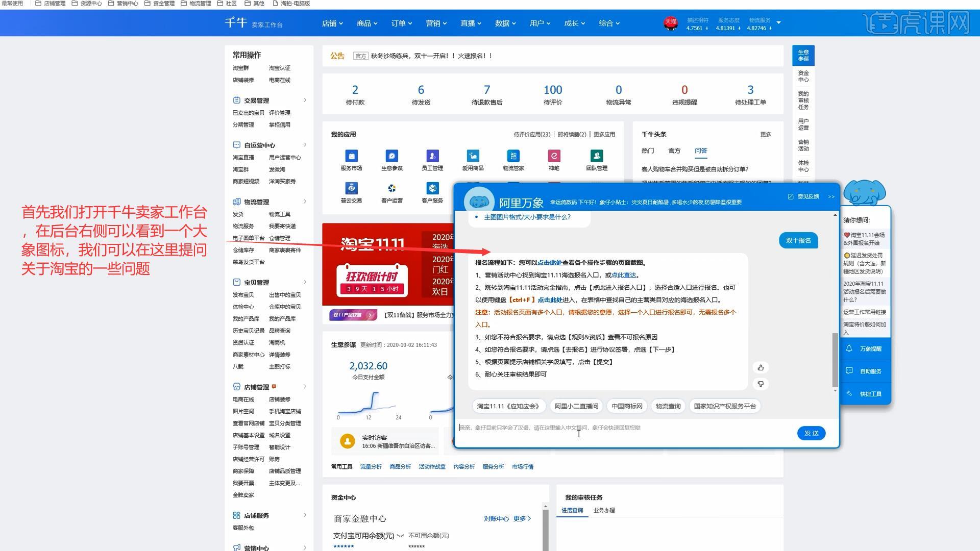Click the 国家知识产权服务平台 quick button
Screen dimensions: 980x551
pyautogui.click(x=725, y=406)
